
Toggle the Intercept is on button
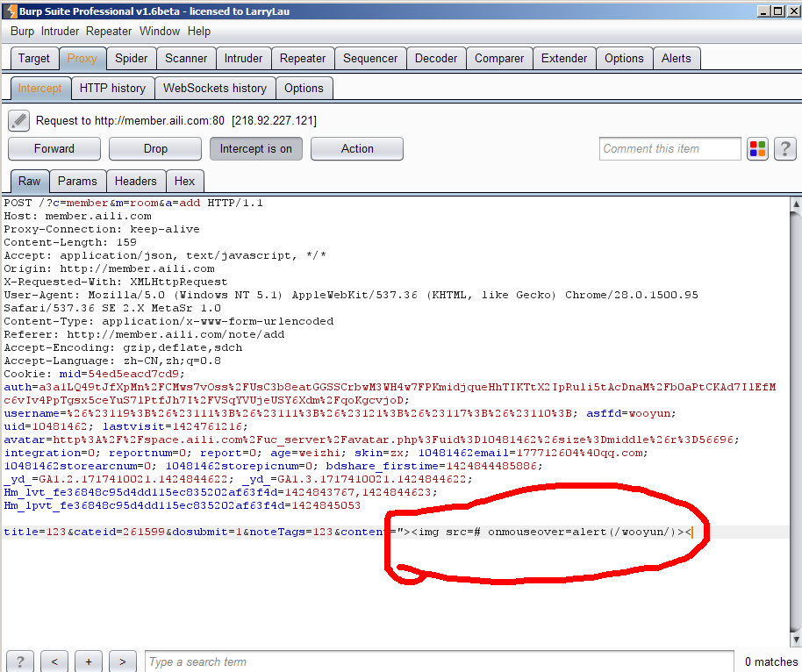click(255, 149)
